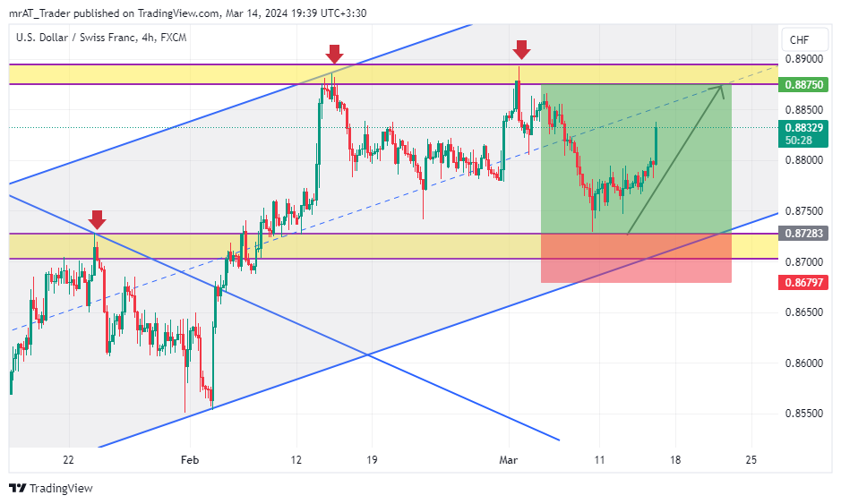
Task: Click the 11 date label on time axis
Action: point(599,460)
